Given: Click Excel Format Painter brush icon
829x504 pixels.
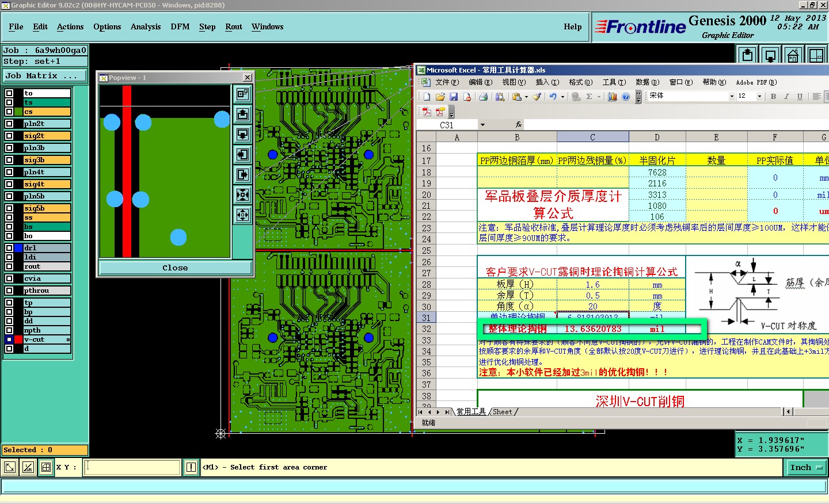Looking at the screenshot, I should (x=537, y=97).
